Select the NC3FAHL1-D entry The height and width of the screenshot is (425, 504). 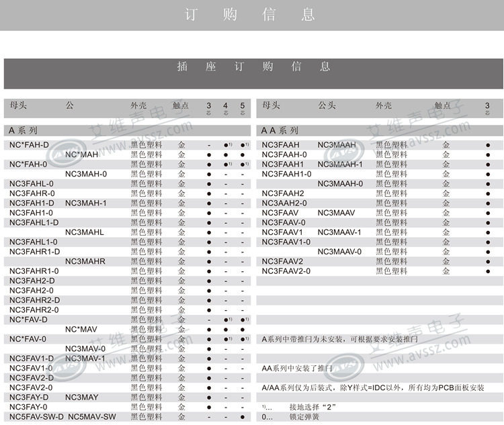(x=34, y=223)
